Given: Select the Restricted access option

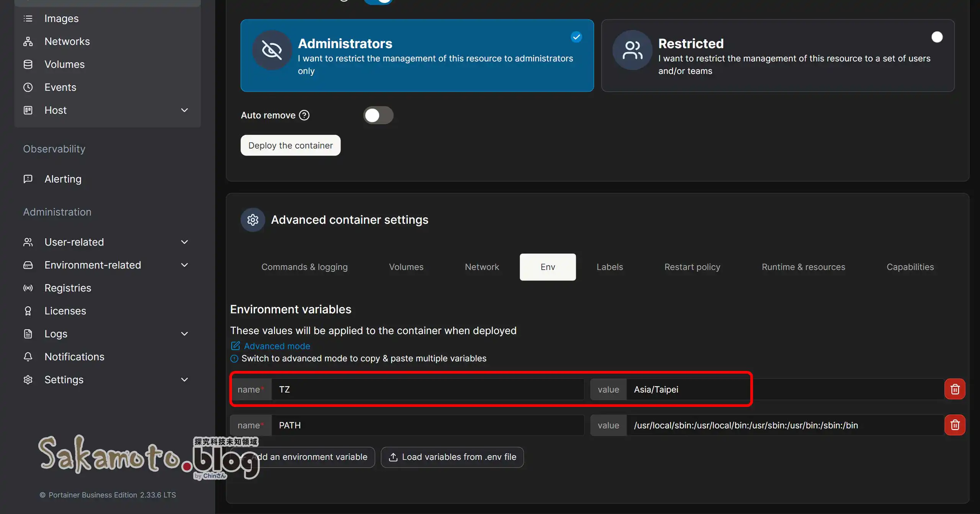Looking at the screenshot, I should 777,55.
